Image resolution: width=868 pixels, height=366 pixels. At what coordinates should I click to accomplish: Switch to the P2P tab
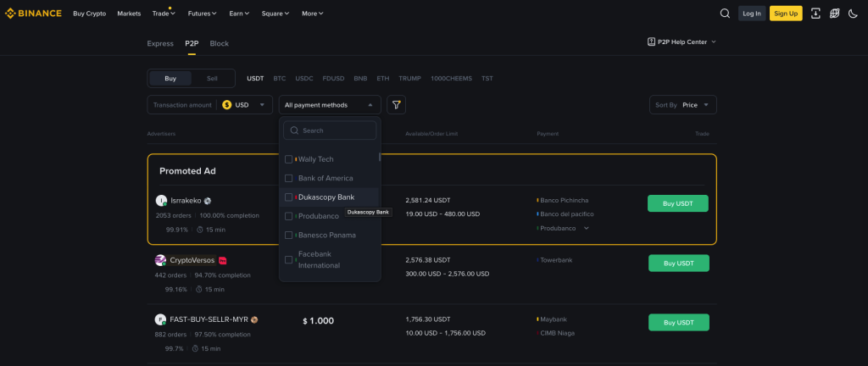(x=192, y=44)
